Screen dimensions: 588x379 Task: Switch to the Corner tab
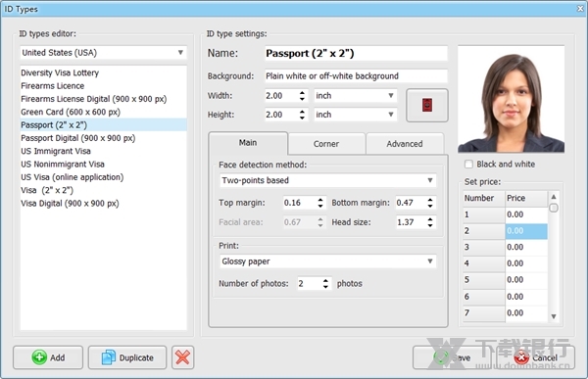coord(326,144)
